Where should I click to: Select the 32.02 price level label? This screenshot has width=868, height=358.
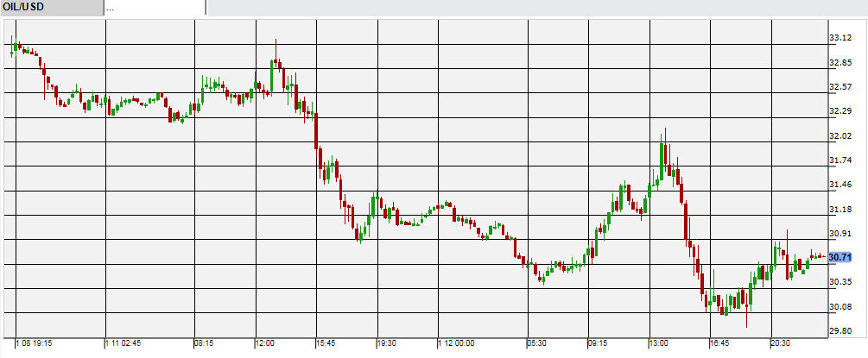point(841,136)
